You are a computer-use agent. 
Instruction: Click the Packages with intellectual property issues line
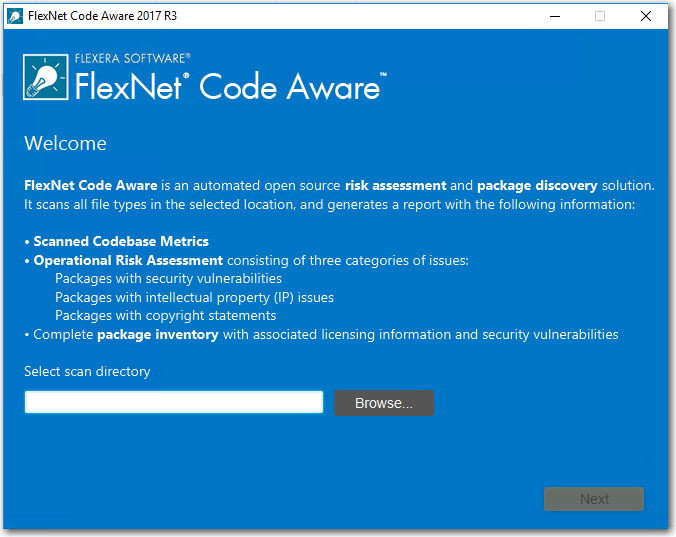194,297
